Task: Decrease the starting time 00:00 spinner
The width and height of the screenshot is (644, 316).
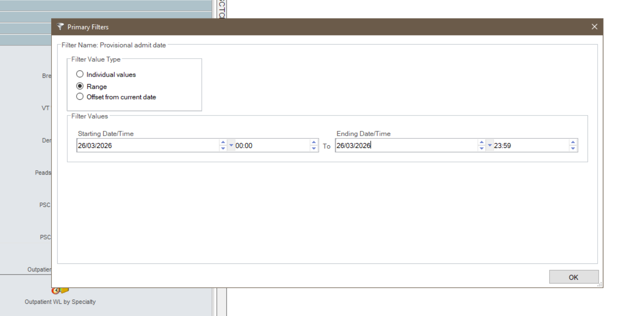Action: point(314,149)
